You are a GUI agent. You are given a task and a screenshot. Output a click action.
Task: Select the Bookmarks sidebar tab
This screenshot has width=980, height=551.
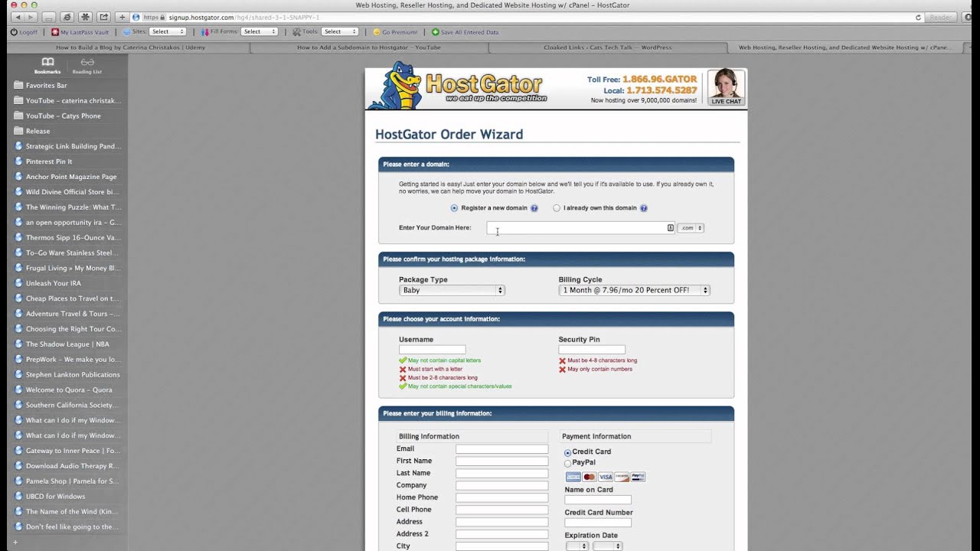tap(47, 66)
